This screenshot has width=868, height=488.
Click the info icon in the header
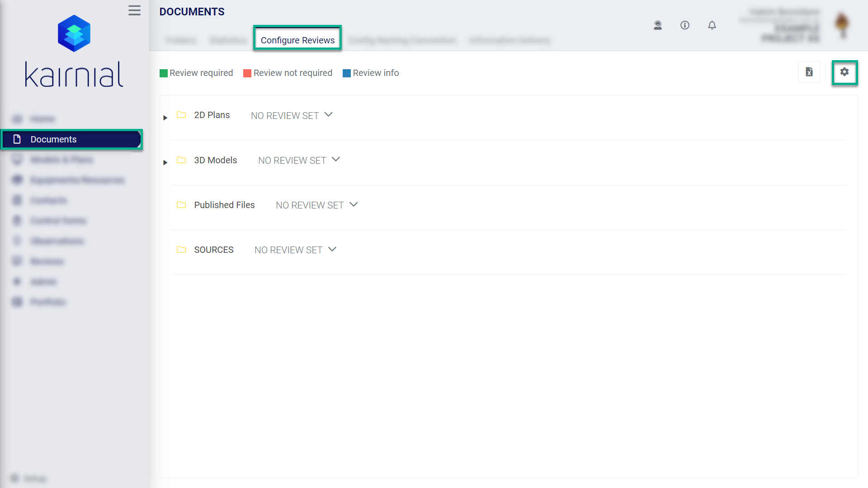(685, 25)
